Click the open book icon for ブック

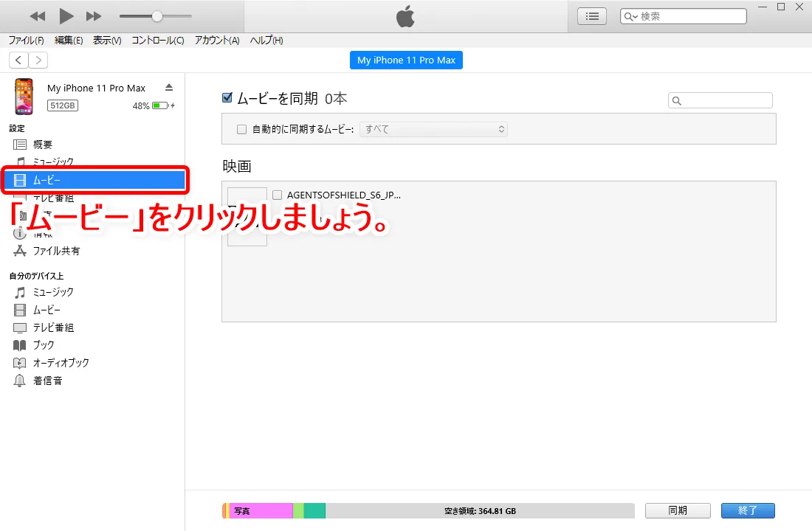(x=20, y=345)
